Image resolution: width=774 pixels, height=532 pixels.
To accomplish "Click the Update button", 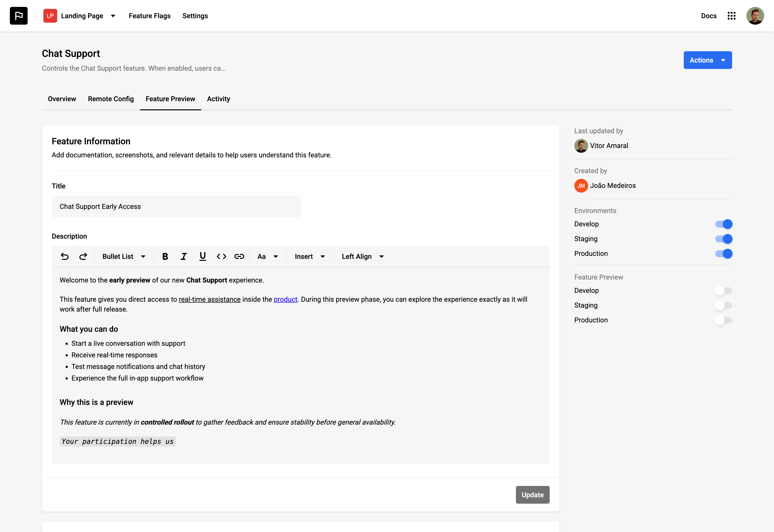I will pyautogui.click(x=532, y=495).
